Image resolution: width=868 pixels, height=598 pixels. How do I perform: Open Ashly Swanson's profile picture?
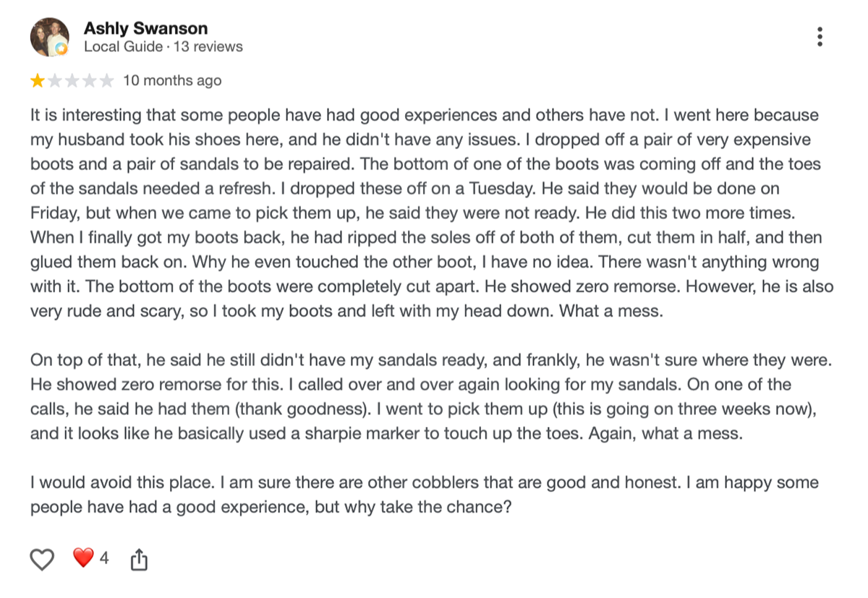point(49,37)
